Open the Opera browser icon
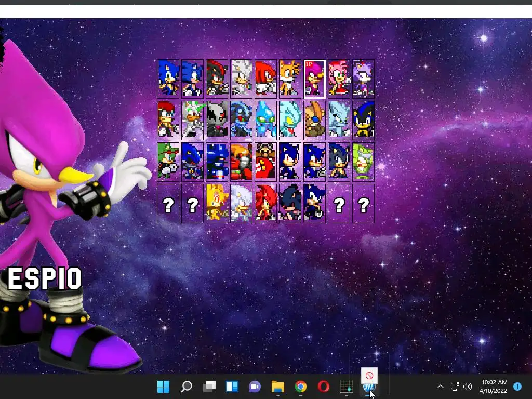This screenshot has width=532, height=399. click(x=324, y=387)
